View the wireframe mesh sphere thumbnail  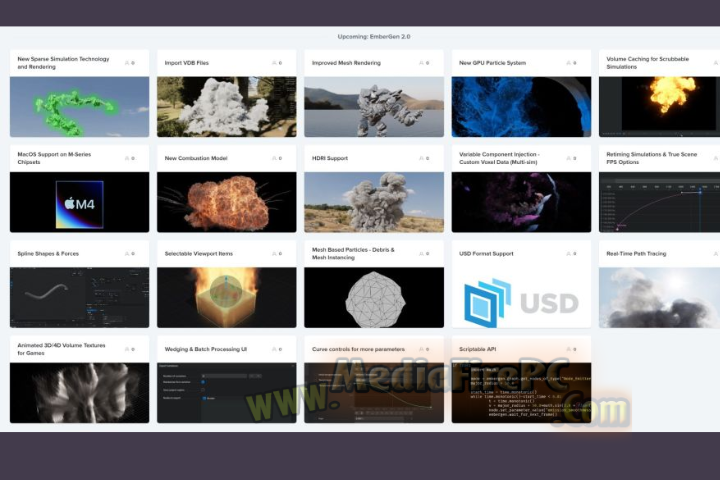tap(374, 298)
